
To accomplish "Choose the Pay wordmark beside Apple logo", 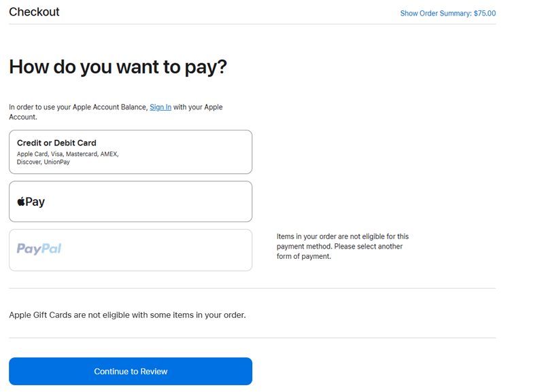I will point(35,202).
